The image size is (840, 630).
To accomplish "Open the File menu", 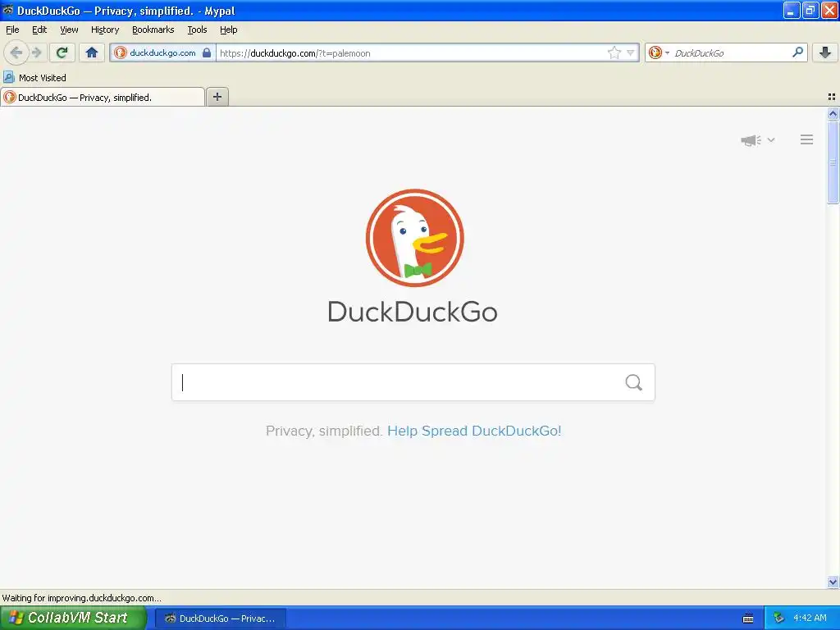I will click(x=12, y=30).
